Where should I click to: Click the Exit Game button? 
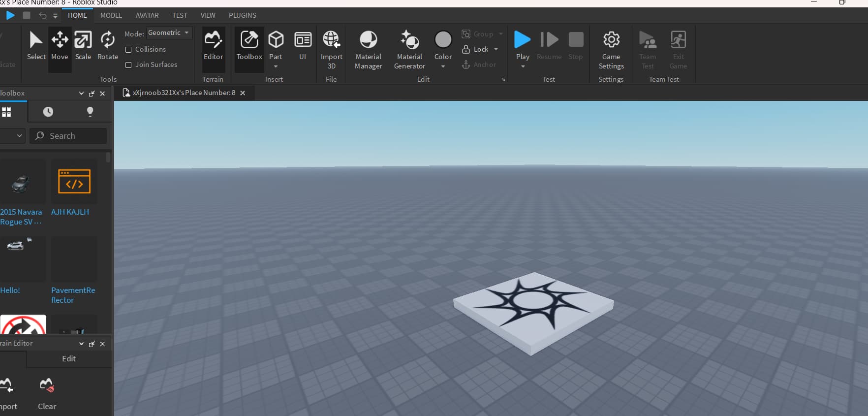tap(678, 49)
